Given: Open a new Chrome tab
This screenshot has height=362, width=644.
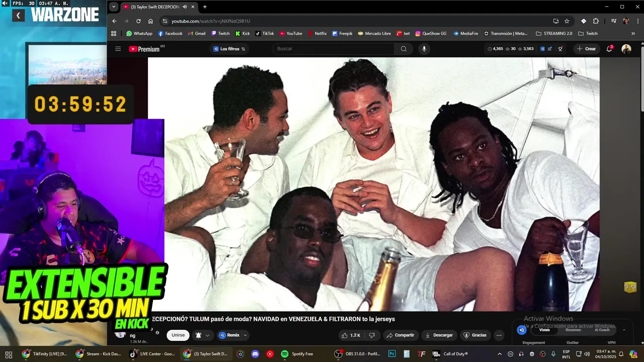Looking at the screenshot, I should (205, 7).
